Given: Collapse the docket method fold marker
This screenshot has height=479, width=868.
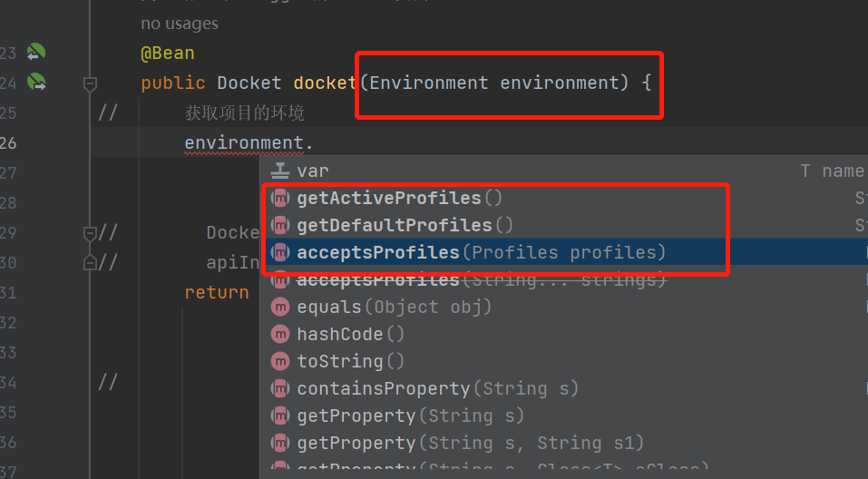Looking at the screenshot, I should coord(90,83).
